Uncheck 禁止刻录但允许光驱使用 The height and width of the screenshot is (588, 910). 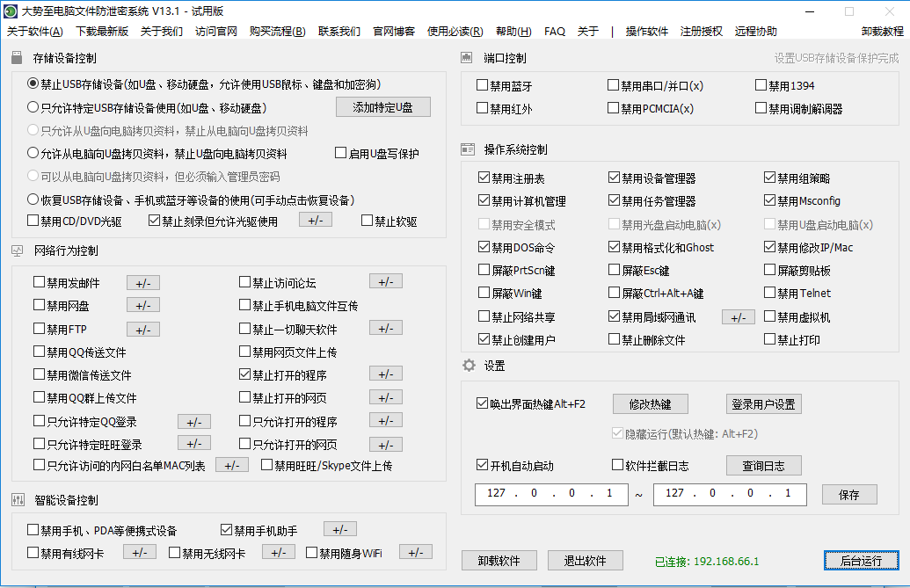click(x=155, y=220)
